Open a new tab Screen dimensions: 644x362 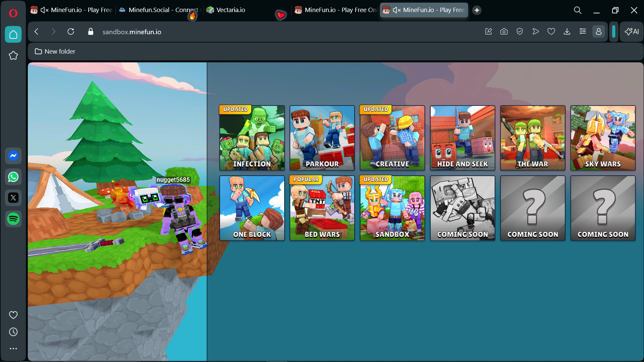[x=477, y=10]
